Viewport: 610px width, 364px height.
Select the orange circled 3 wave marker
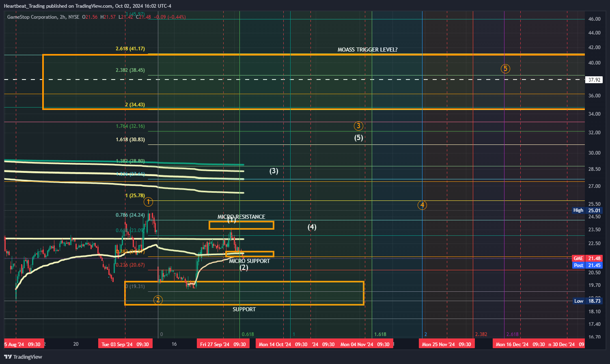tap(358, 126)
